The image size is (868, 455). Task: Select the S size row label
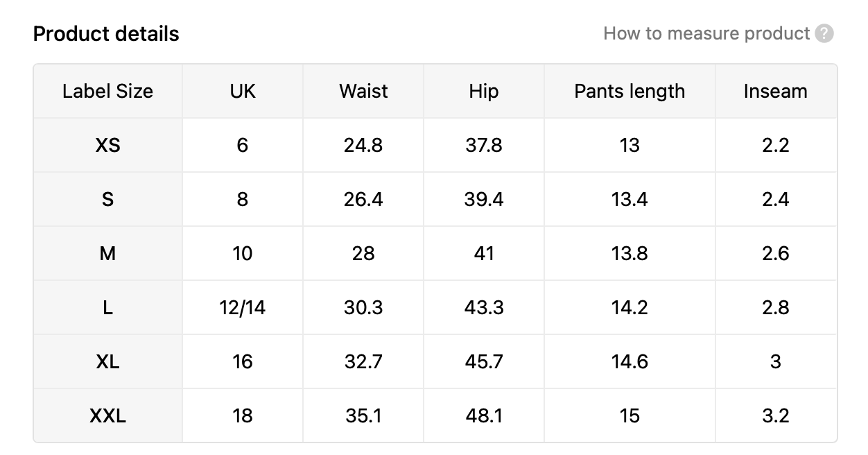coord(107,199)
